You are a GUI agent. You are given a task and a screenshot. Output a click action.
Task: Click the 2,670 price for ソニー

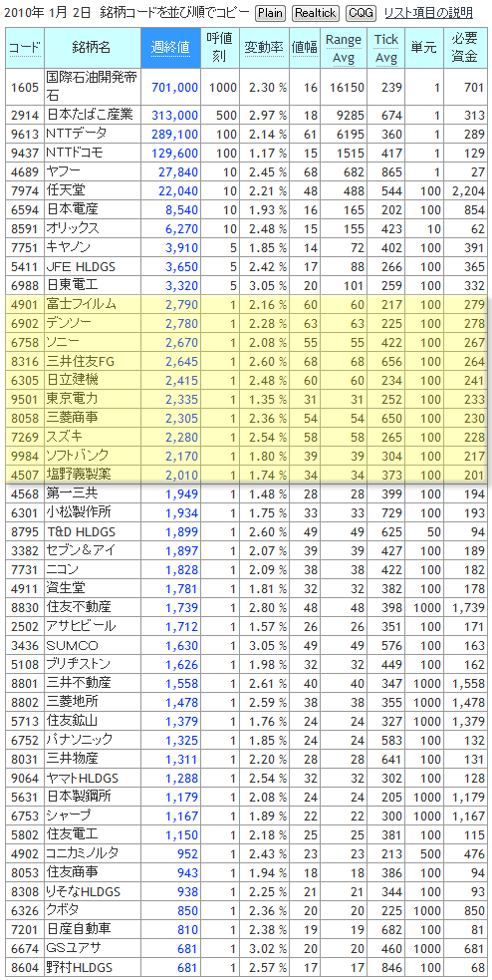181,342
